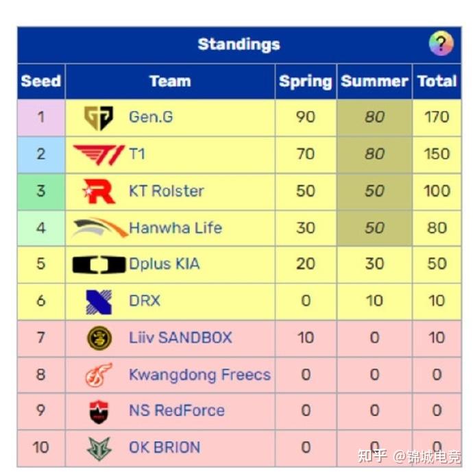
Task: Click the Hanwha Life logo
Action: (99, 228)
